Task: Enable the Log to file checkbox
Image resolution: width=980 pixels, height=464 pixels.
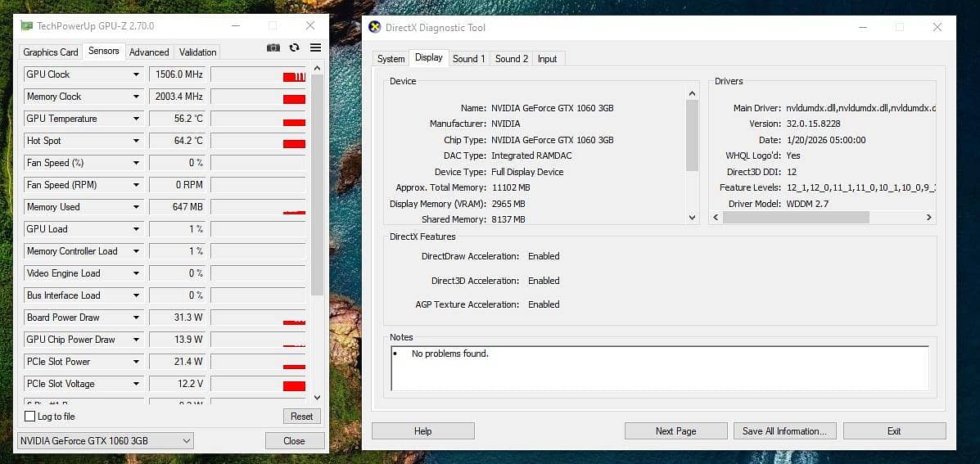Action: [30, 416]
